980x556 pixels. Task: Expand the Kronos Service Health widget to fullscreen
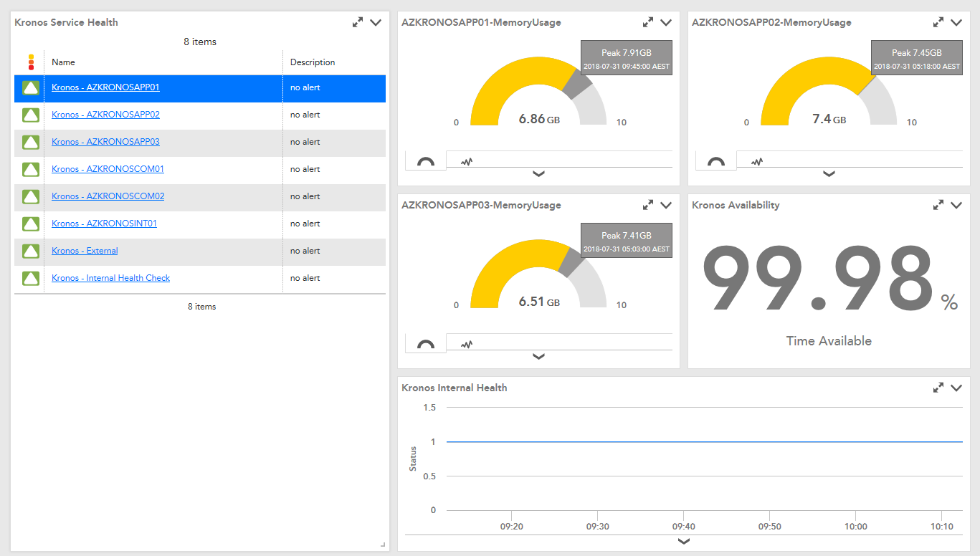pos(358,22)
